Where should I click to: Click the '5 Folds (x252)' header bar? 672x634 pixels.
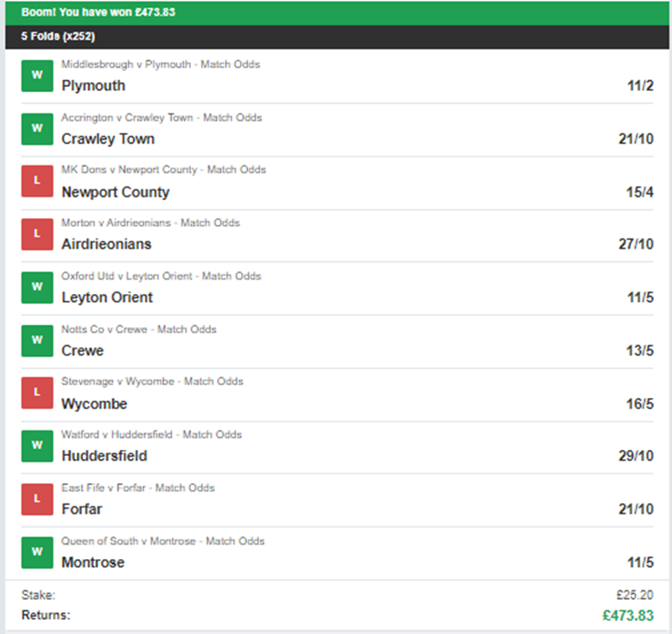coord(337,37)
